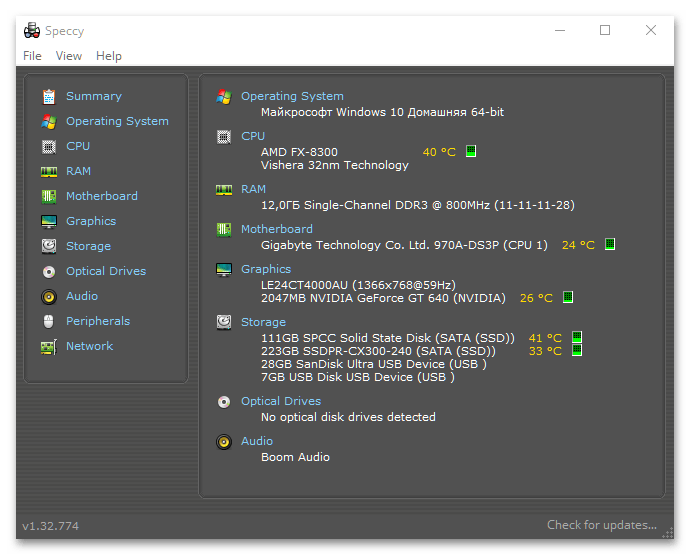This screenshot has height=555, width=690.
Task: Select Peripherals in the sidebar
Action: coord(98,321)
